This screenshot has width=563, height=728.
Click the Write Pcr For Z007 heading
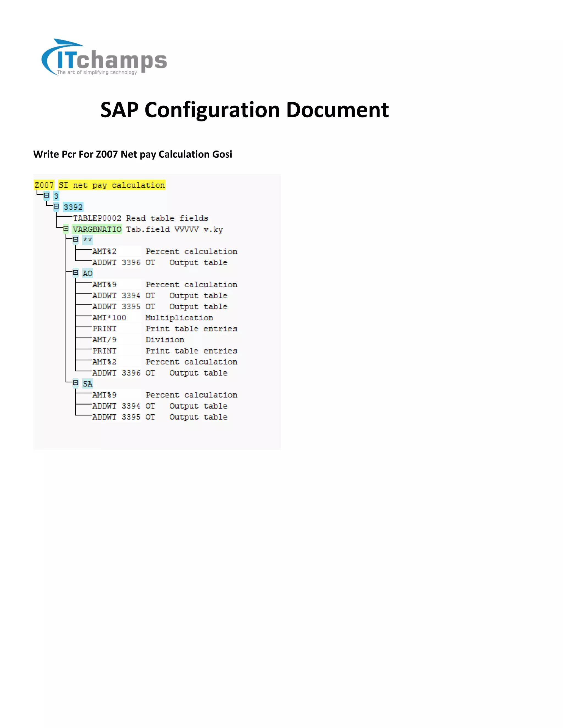click(133, 154)
